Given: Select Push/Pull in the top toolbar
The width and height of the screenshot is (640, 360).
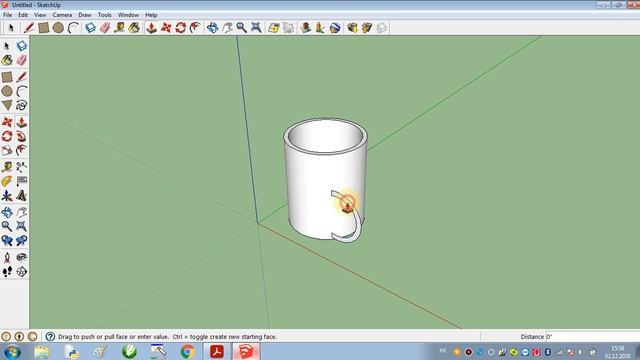Looking at the screenshot, I should point(151,28).
